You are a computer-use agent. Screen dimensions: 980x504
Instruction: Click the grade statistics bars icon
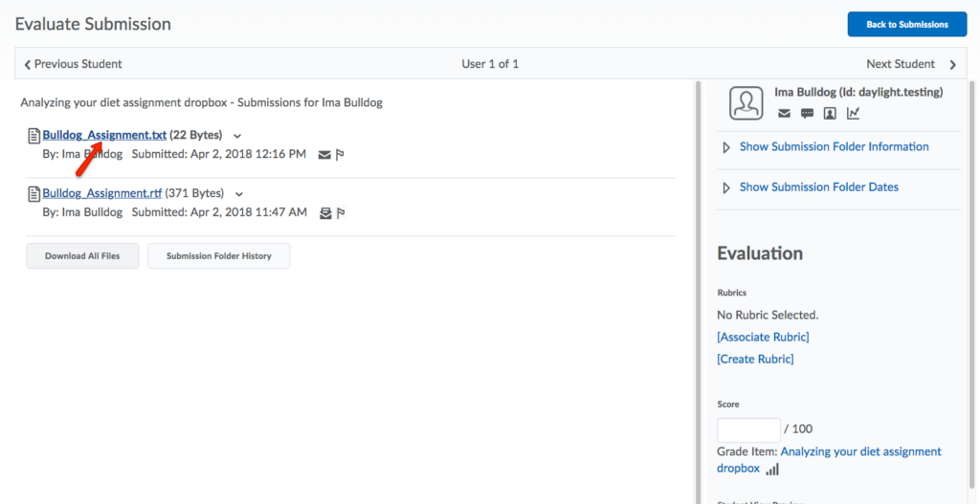[x=772, y=469]
